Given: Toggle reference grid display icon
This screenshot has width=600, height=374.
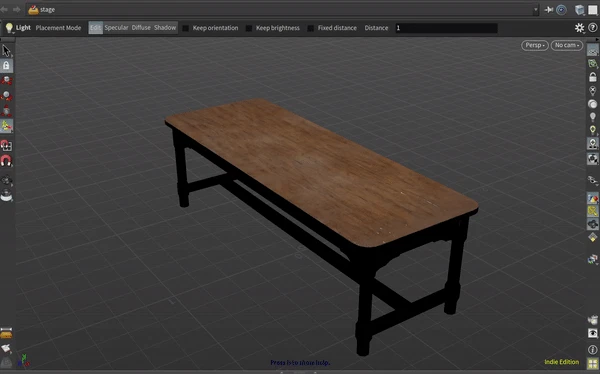Looking at the screenshot, I should pos(593,50).
